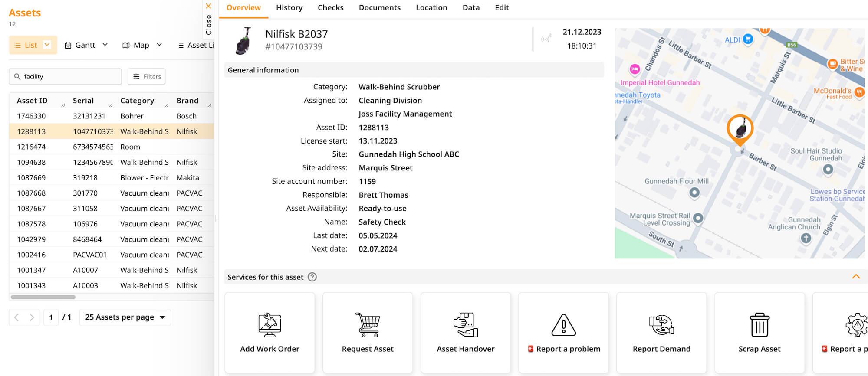Select asset row 1042979
This screenshot has width=868, height=376.
pos(112,239)
